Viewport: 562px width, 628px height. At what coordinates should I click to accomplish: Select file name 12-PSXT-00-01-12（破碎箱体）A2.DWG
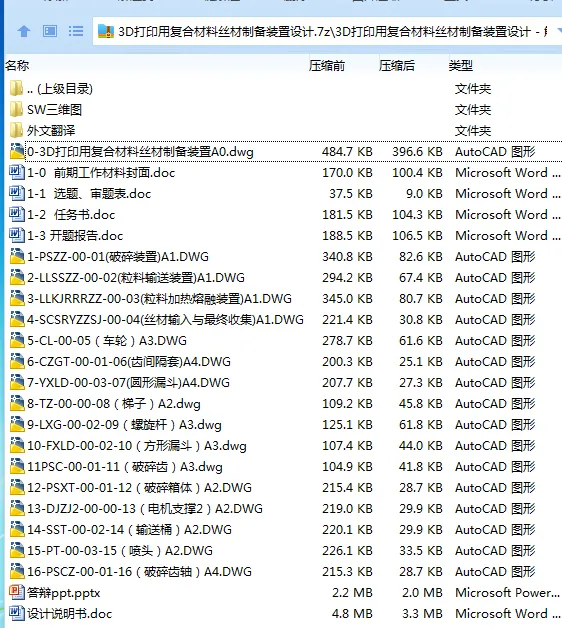[x=139, y=487]
